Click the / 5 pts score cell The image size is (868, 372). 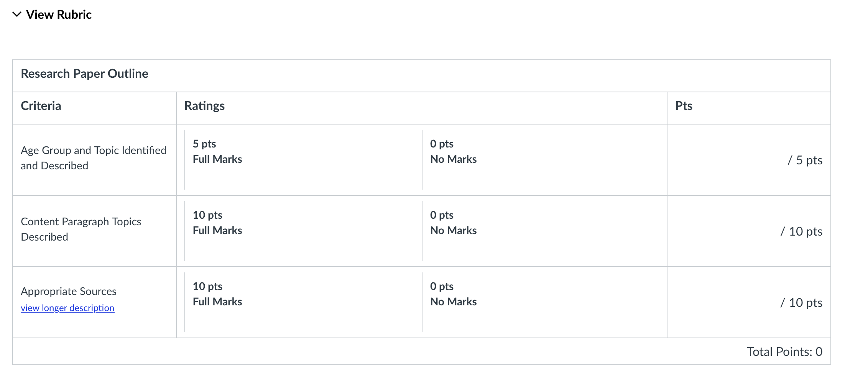[x=805, y=160]
